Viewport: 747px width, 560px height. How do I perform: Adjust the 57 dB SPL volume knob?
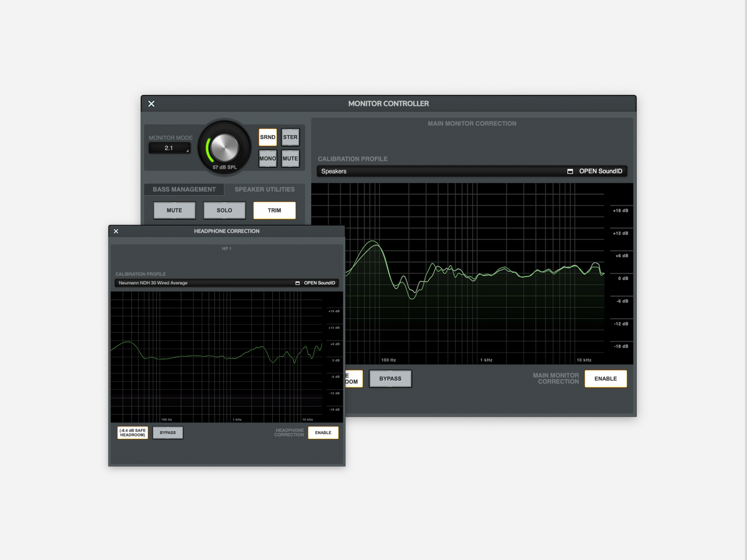click(224, 146)
